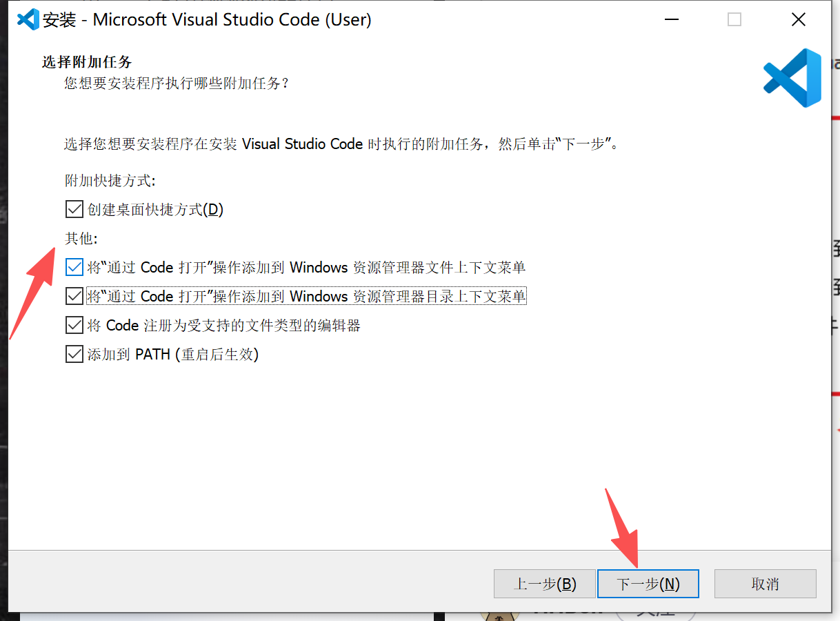This screenshot has height=621, width=840.
Task: Click the instruction text mentioning Visual Studio Code
Action: [342, 144]
